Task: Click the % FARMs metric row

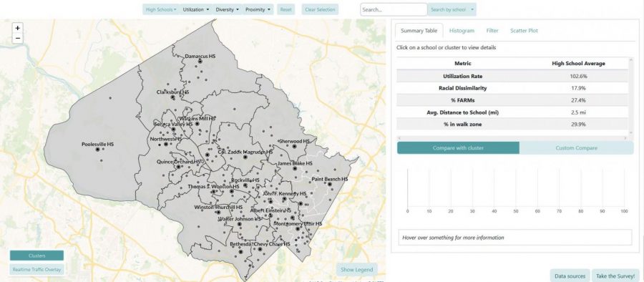Action: [x=512, y=100]
